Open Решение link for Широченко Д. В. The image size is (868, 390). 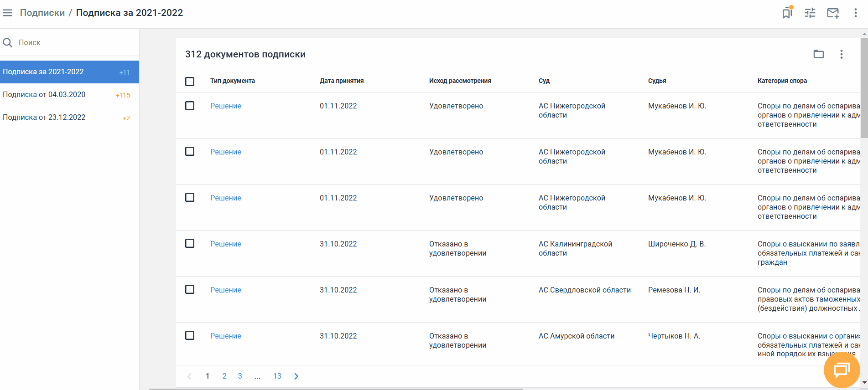point(226,244)
